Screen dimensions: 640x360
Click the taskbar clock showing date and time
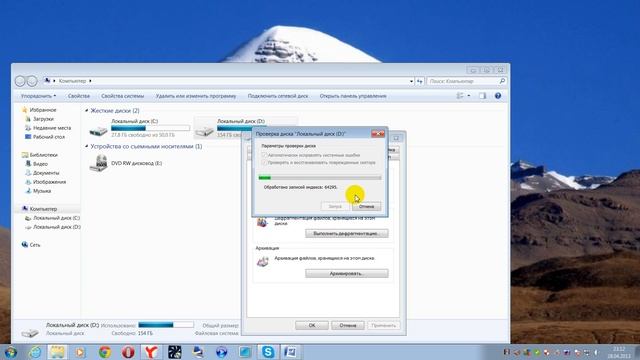(619, 352)
